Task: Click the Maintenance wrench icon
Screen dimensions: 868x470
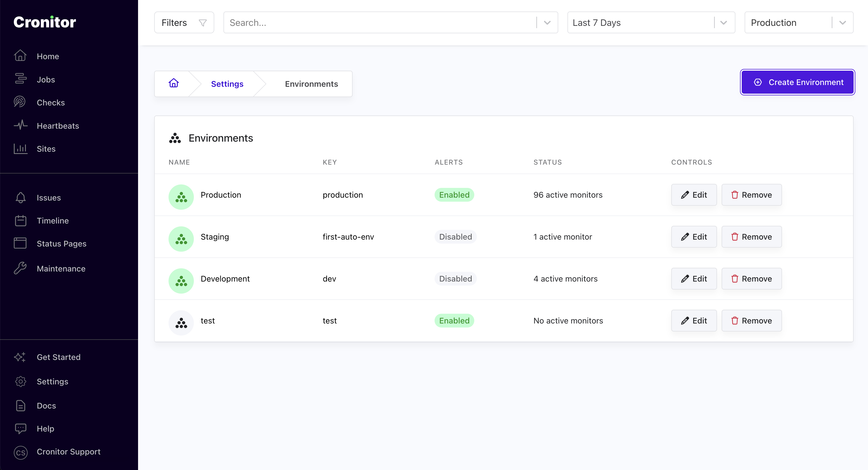Action: click(20, 268)
